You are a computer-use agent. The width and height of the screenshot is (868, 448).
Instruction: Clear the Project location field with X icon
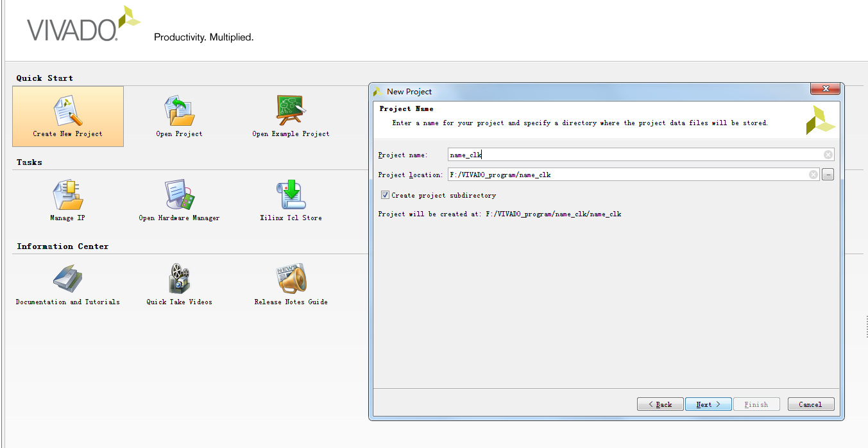(x=813, y=175)
